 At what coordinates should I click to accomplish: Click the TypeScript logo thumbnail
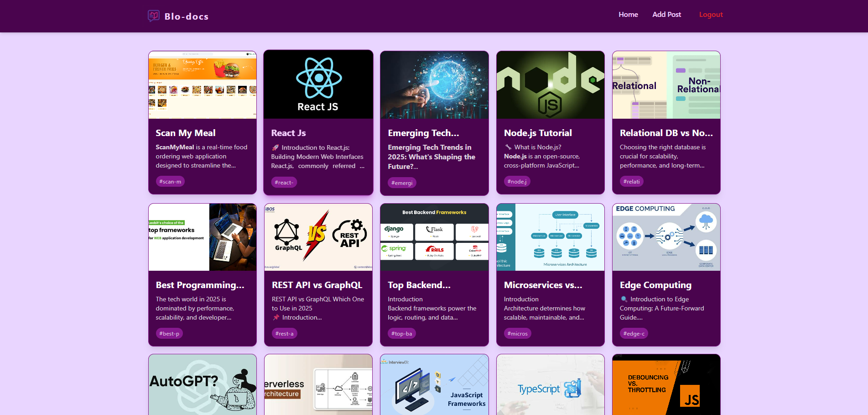point(551,385)
